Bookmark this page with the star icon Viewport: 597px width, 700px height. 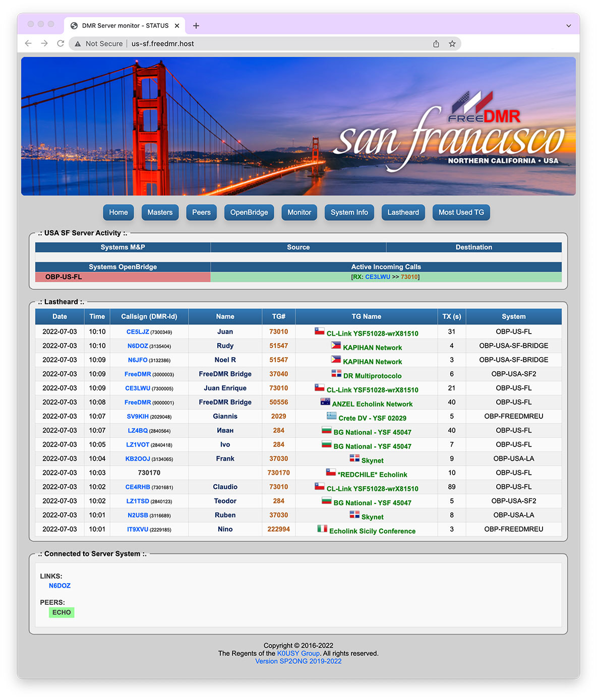(x=452, y=44)
